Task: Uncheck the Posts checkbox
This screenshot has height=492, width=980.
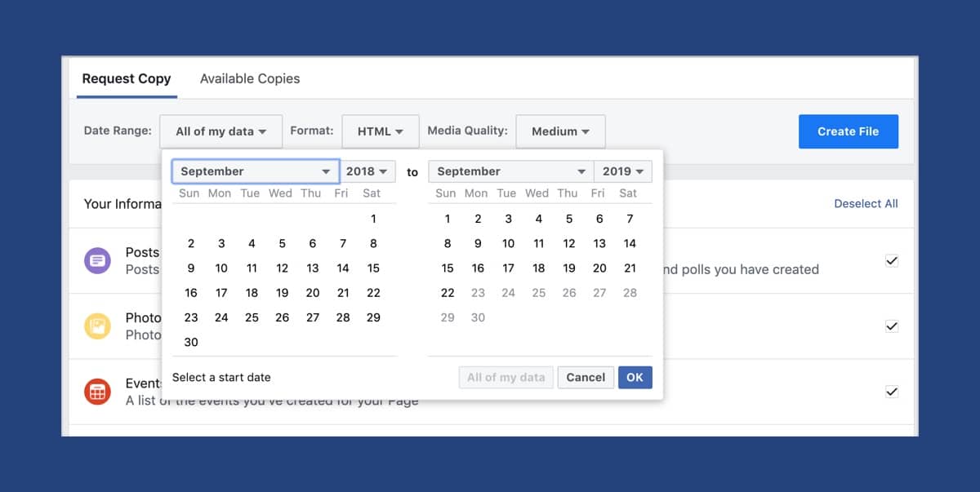Action: click(x=892, y=261)
